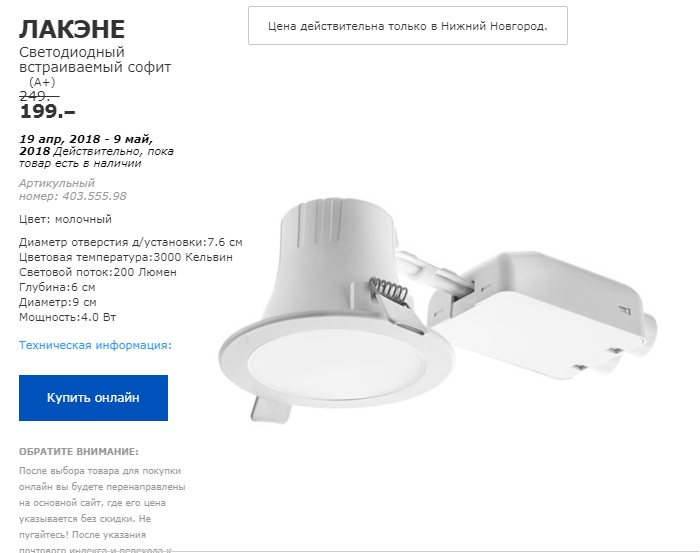Viewport: 700px width, 553px height.
Task: Click the Цвет: молочный line
Action: click(65, 219)
